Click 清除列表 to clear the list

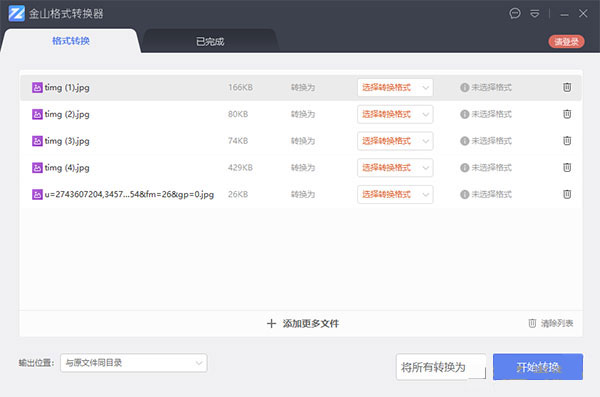click(557, 323)
